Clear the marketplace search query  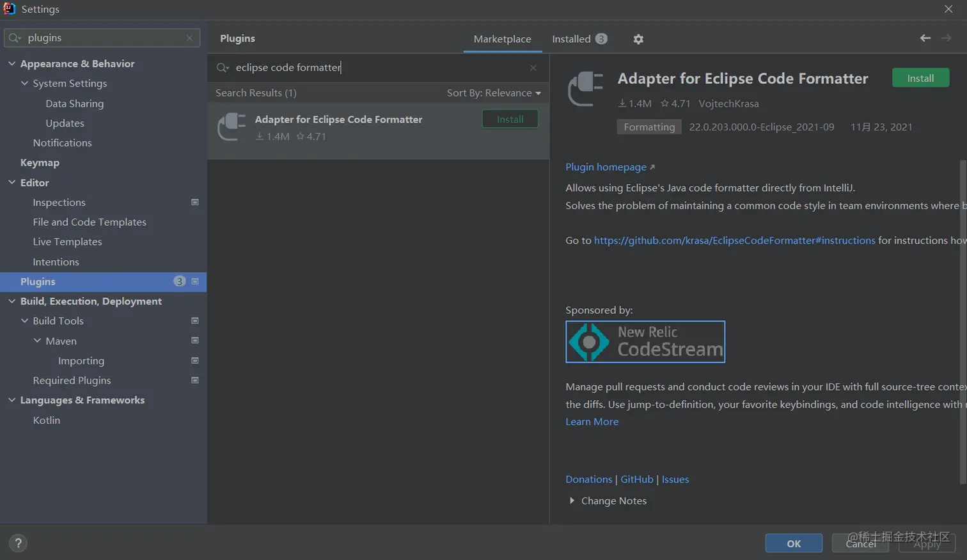(x=533, y=68)
